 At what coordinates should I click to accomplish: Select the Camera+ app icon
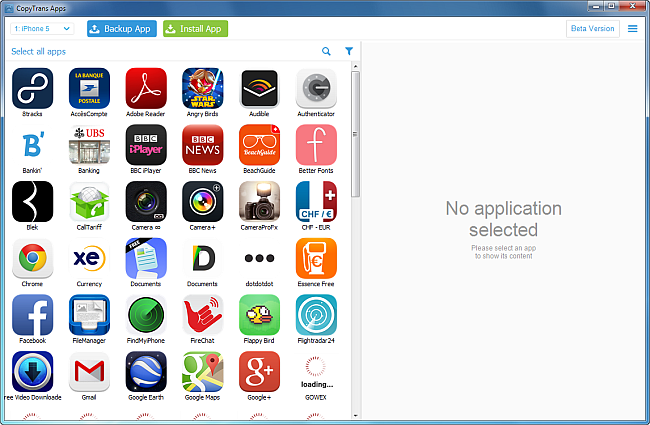tap(202, 202)
